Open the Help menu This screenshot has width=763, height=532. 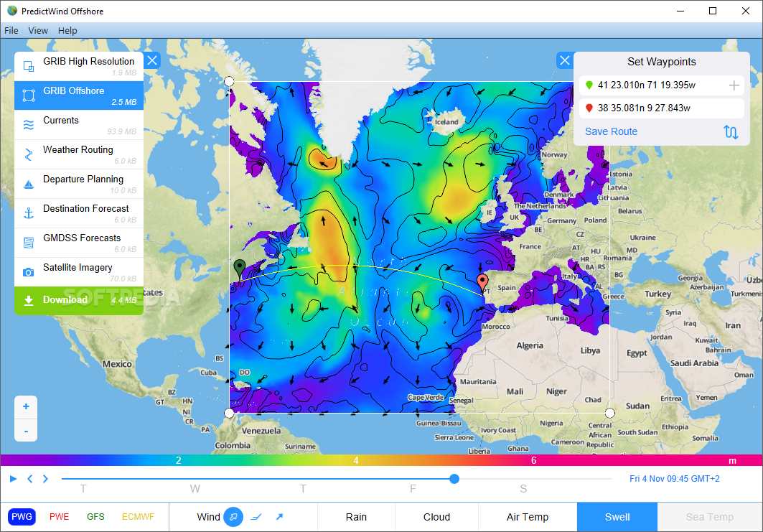[x=67, y=31]
